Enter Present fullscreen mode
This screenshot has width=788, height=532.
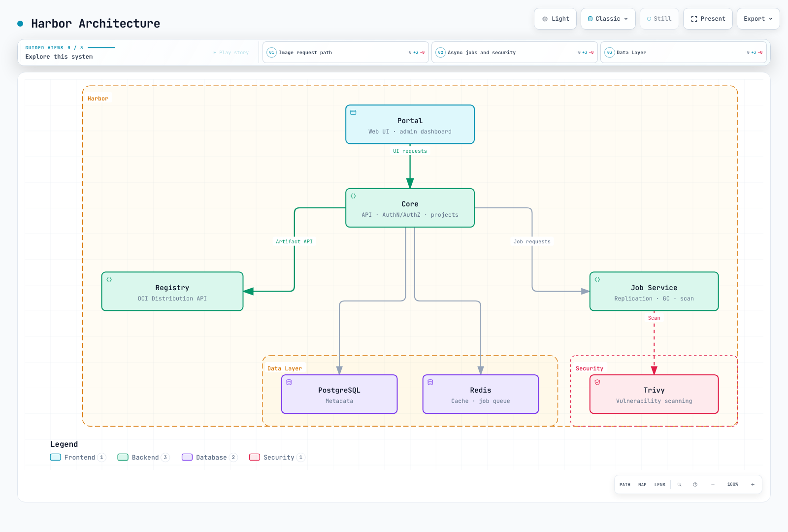(x=708, y=19)
